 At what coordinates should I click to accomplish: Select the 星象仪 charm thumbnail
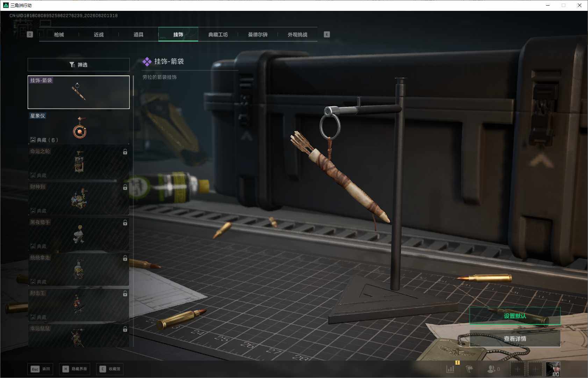[79, 128]
